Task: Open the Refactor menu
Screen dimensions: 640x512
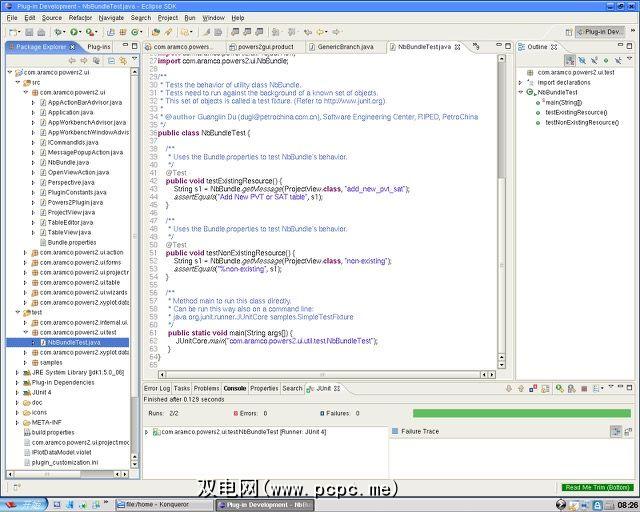Action: pos(80,17)
